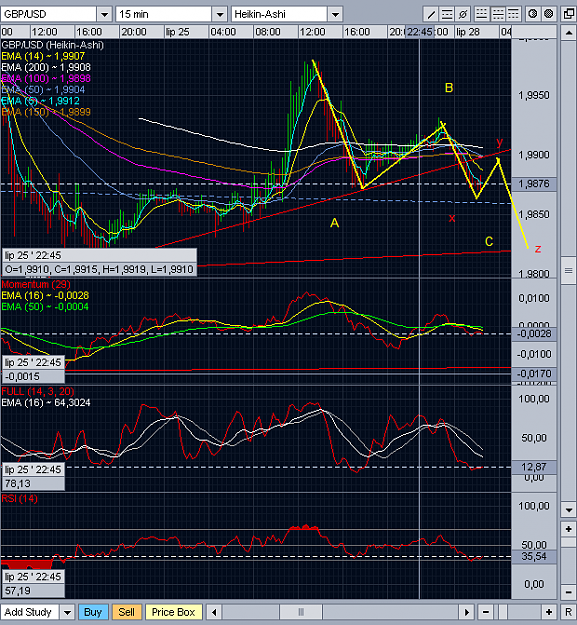This screenshot has width=577, height=625.
Task: Click the Add Study field
Action: tap(30, 612)
